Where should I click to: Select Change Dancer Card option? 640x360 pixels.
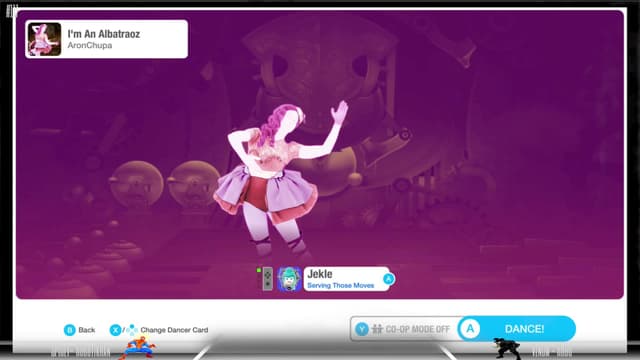click(174, 330)
